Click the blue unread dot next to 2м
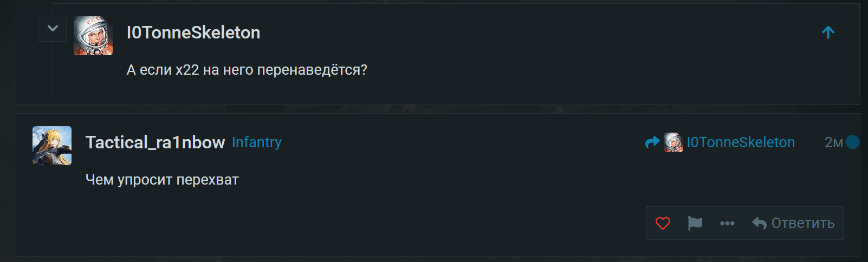The width and height of the screenshot is (868, 262). click(852, 142)
